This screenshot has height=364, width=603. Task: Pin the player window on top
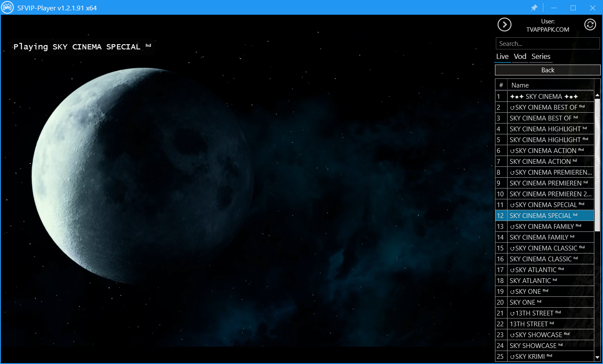click(x=534, y=8)
